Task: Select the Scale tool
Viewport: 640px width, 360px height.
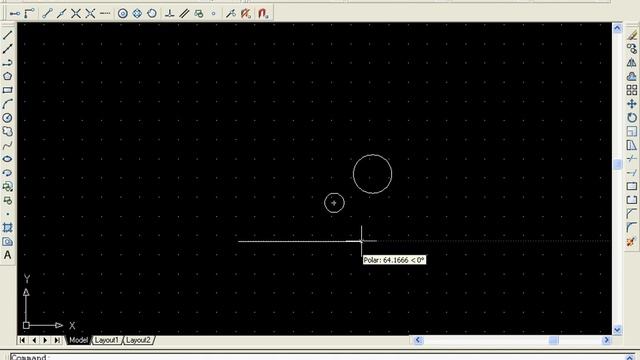Action: click(x=632, y=131)
